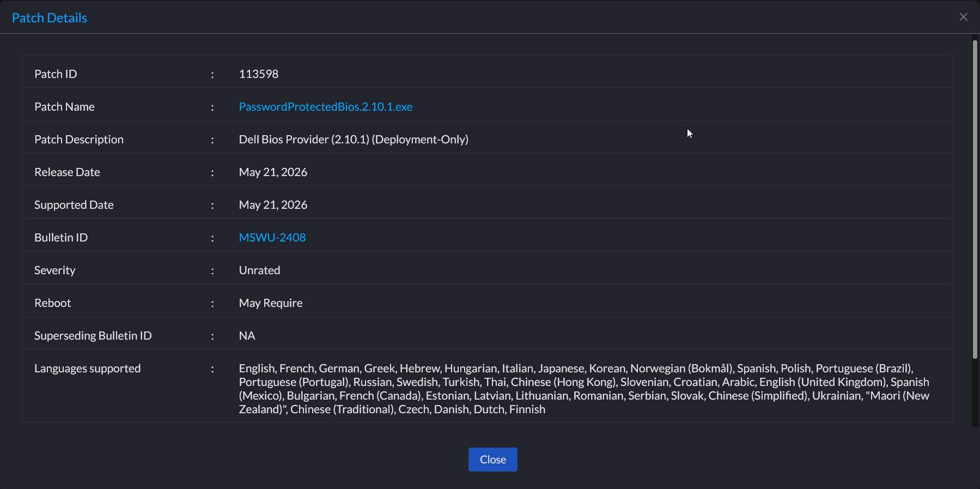Click the blue Close button
The height and width of the screenshot is (489, 980).
pos(492,460)
